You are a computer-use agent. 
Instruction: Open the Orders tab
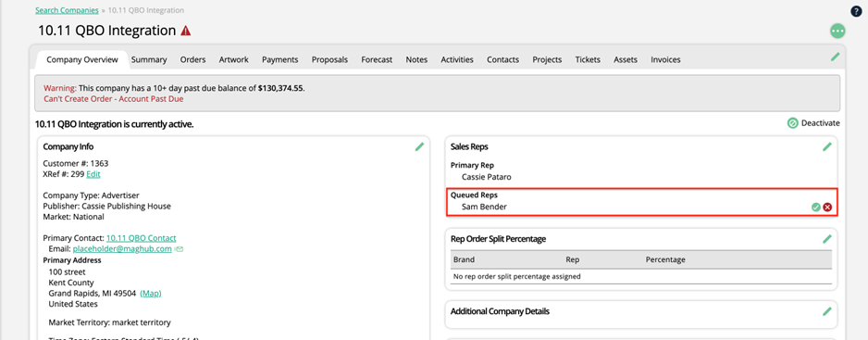click(x=192, y=60)
